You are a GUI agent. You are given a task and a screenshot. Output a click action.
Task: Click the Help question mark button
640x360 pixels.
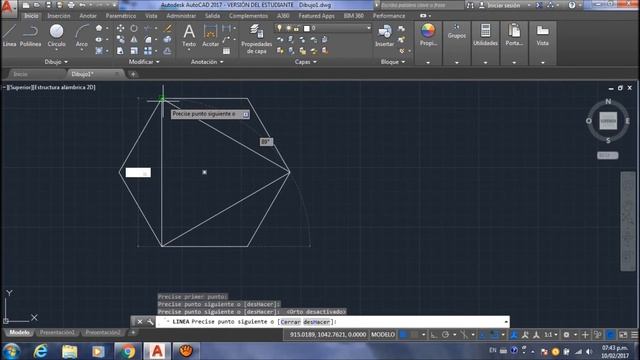tap(572, 5)
